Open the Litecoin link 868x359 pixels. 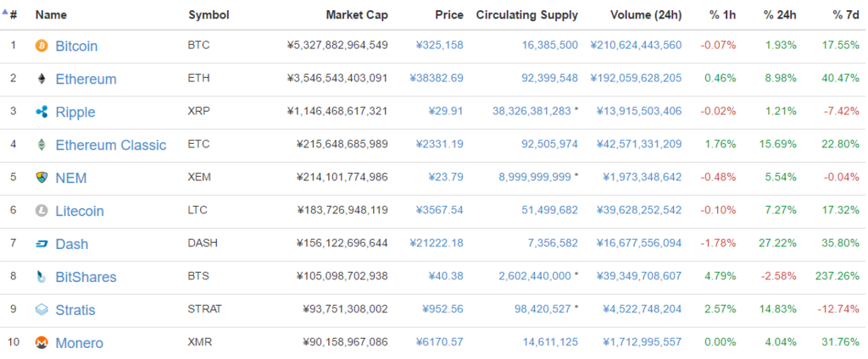click(x=80, y=211)
